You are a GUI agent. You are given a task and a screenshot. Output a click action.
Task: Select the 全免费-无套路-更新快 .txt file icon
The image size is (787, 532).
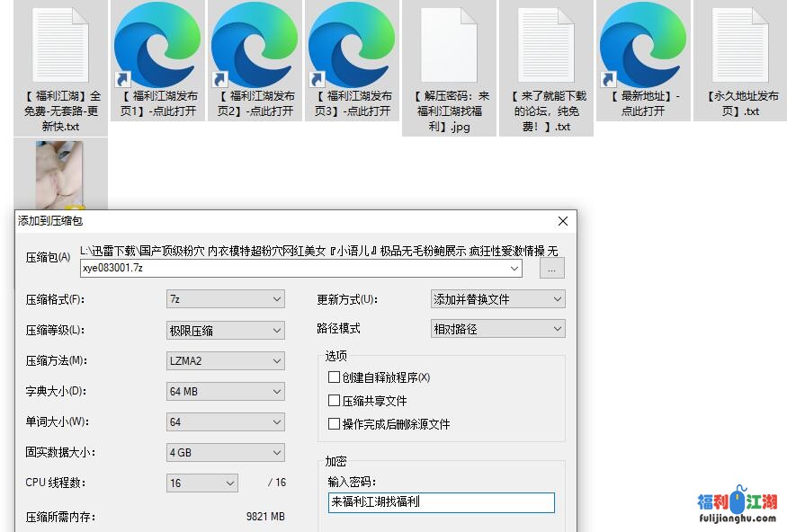pos(60,45)
